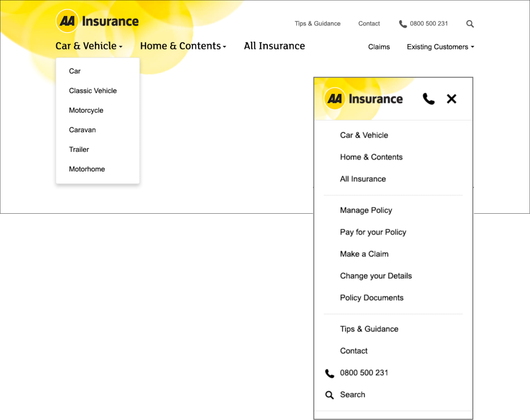The image size is (530, 420).
Task: Select Classic Vehicle from the dropdown menu
Action: pyautogui.click(x=93, y=91)
